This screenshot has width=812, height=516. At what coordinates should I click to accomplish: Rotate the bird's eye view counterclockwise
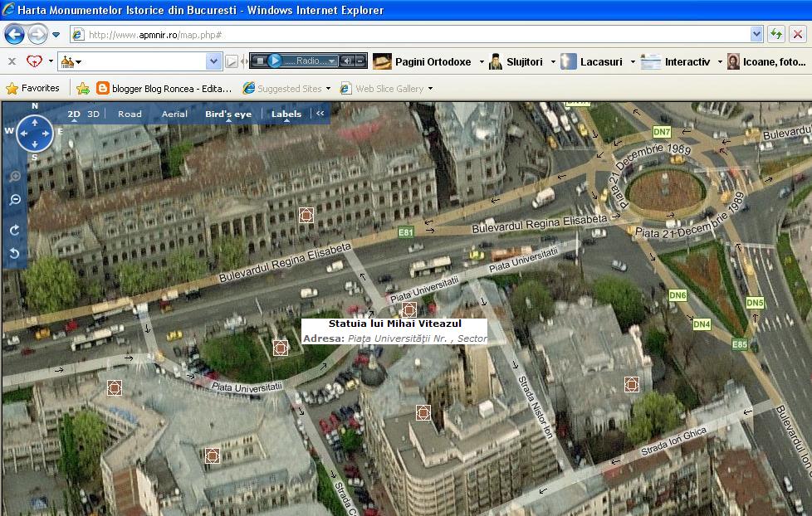[14, 253]
